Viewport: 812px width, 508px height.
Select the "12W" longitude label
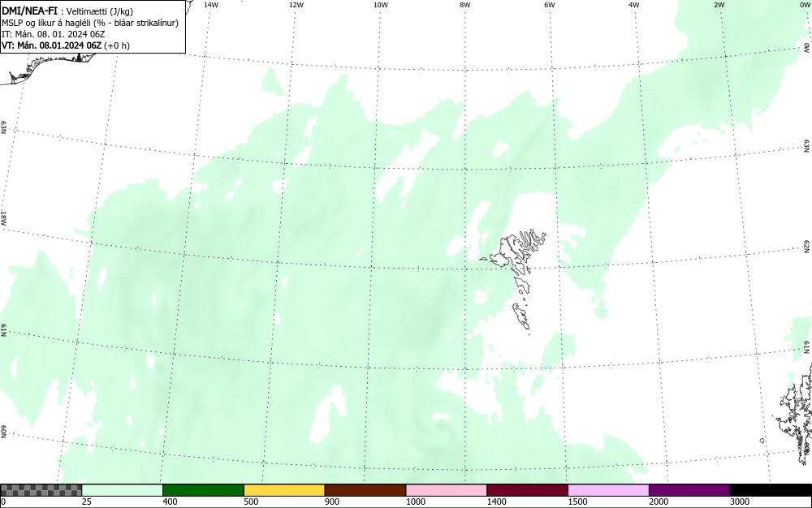[296, 5]
